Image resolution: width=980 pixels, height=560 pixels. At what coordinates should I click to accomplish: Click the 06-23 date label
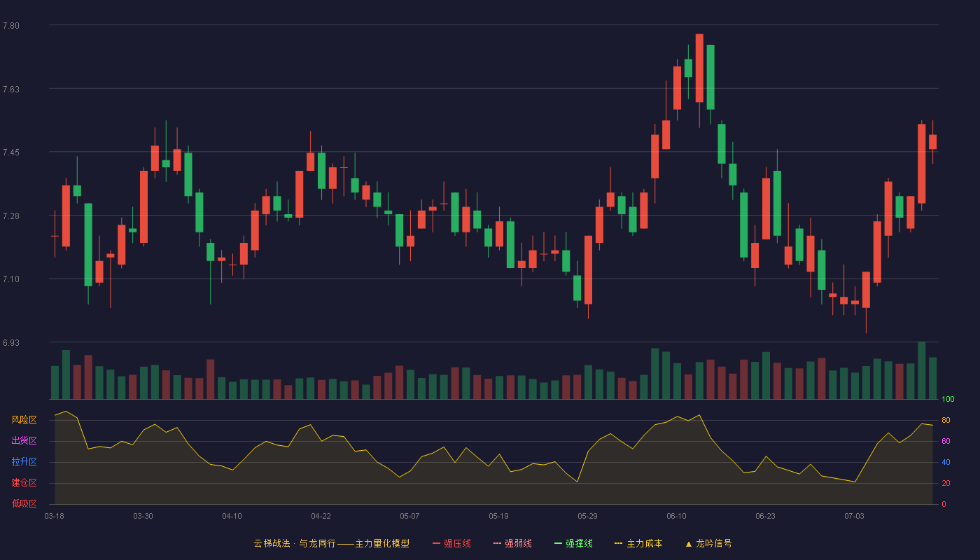click(x=765, y=516)
